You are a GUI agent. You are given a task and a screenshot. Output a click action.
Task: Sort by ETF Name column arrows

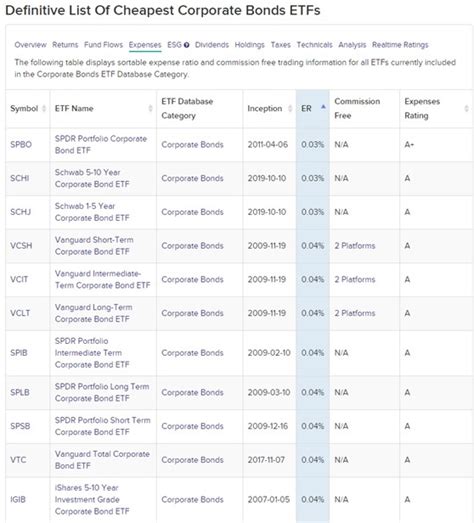click(x=150, y=108)
